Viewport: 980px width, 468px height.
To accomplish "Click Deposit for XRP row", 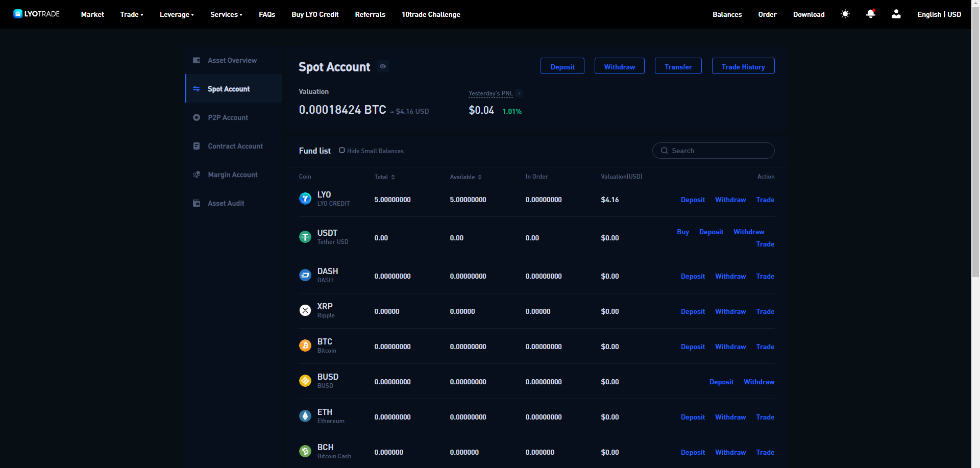I will pyautogui.click(x=693, y=311).
